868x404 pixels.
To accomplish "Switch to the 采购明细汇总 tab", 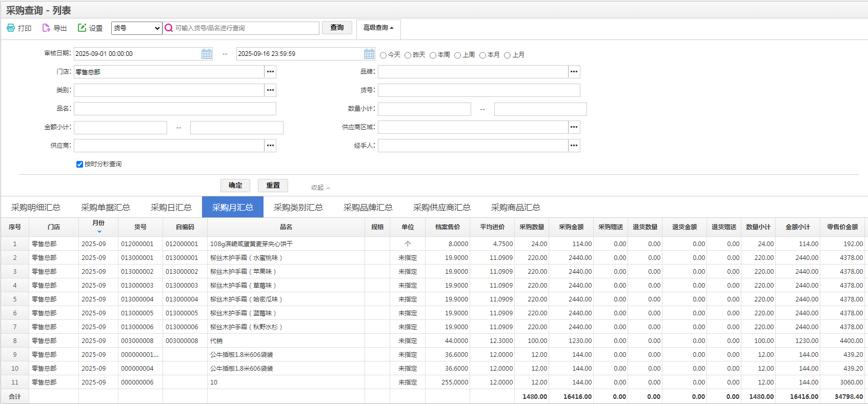I will point(36,208).
